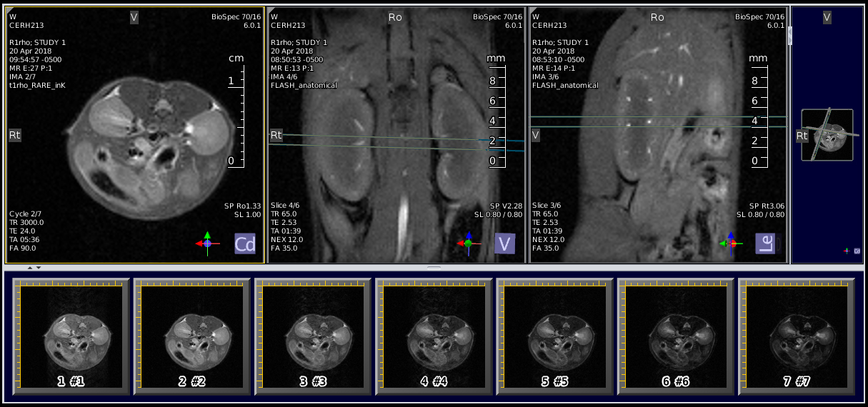
Task: Click the axis triad in the axial viewport
Action: pyautogui.click(x=207, y=243)
